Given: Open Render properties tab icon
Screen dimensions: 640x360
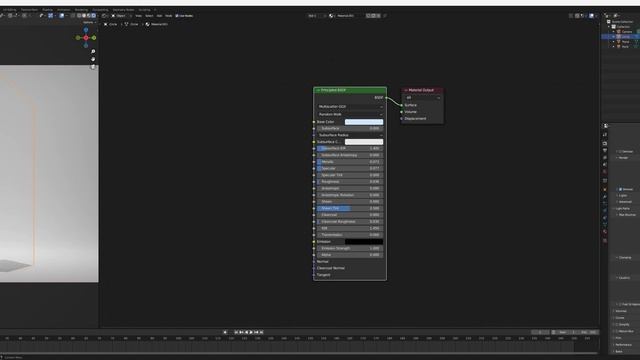Looking at the screenshot, I should [605, 144].
